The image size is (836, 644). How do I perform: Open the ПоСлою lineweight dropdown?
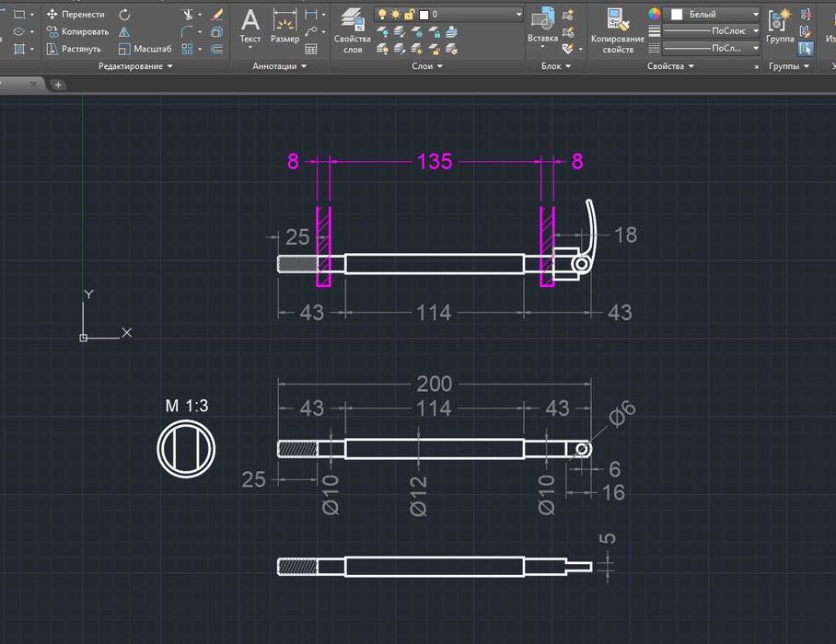pyautogui.click(x=711, y=31)
